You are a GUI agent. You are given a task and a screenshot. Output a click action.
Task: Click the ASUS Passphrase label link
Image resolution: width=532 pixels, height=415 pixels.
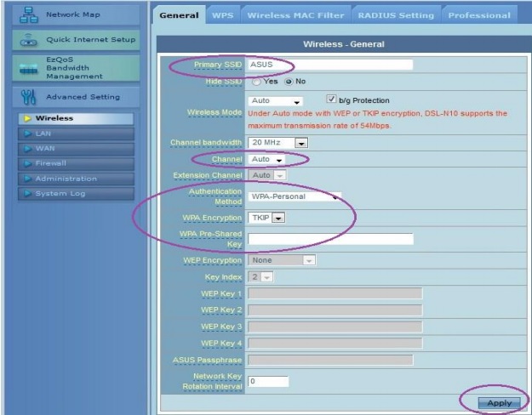click(x=208, y=360)
